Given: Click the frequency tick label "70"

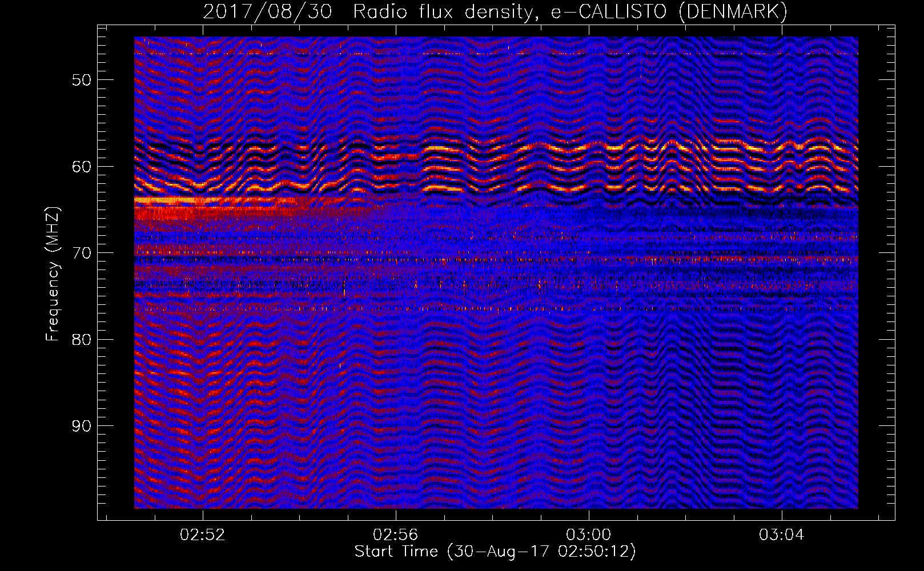Looking at the screenshot, I should (82, 253).
